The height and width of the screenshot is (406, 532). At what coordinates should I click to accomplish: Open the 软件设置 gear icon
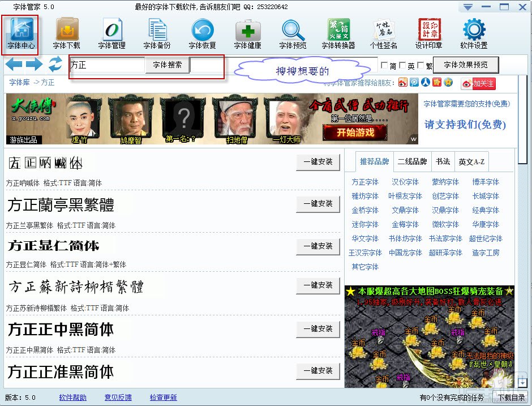474,30
